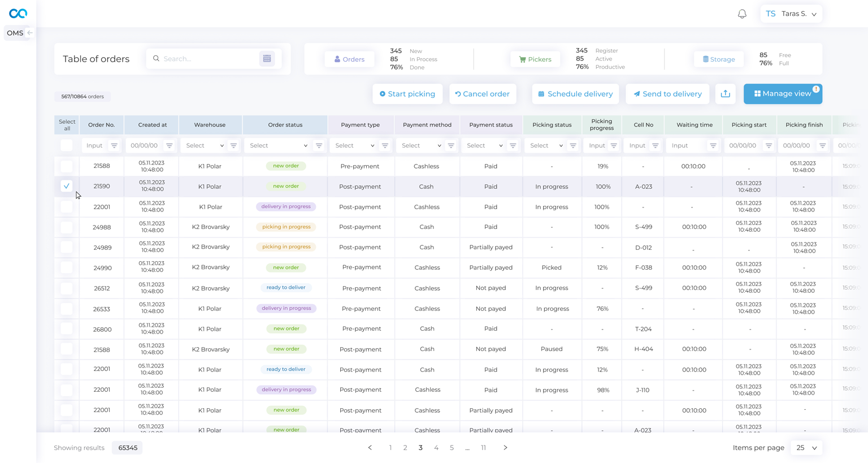
Task: Collapse the OMS sidebar arrow
Action: tap(30, 33)
